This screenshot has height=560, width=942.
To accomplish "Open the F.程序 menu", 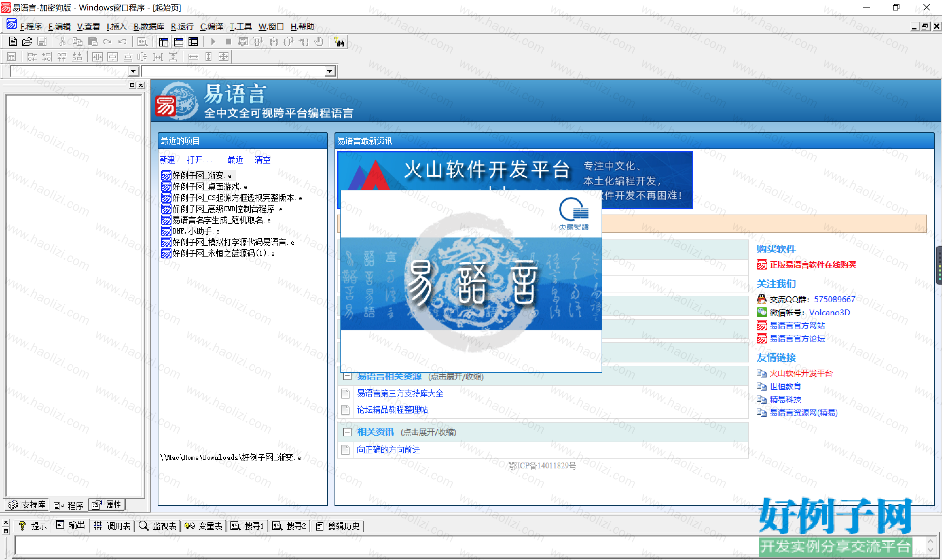I will [31, 26].
